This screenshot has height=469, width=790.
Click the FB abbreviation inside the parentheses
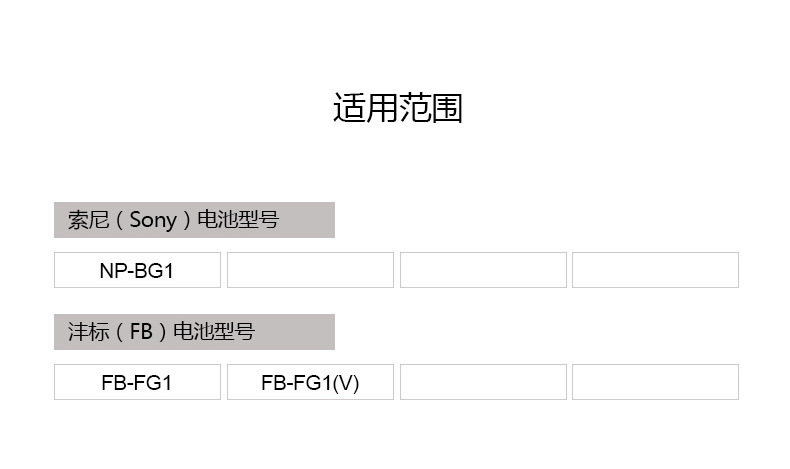pos(141,332)
